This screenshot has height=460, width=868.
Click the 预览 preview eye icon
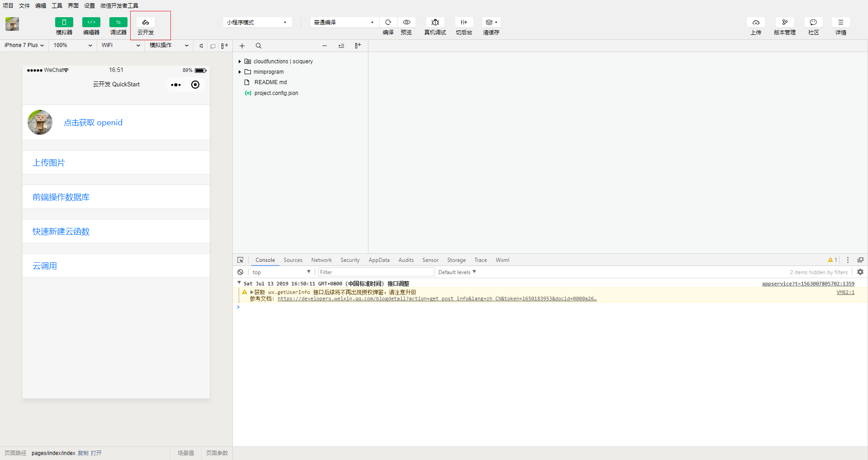[406, 23]
